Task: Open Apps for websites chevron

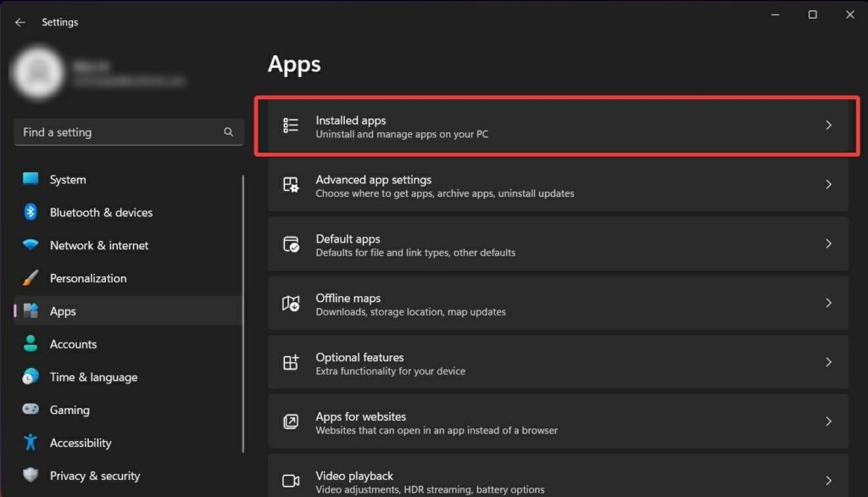Action: click(x=828, y=422)
